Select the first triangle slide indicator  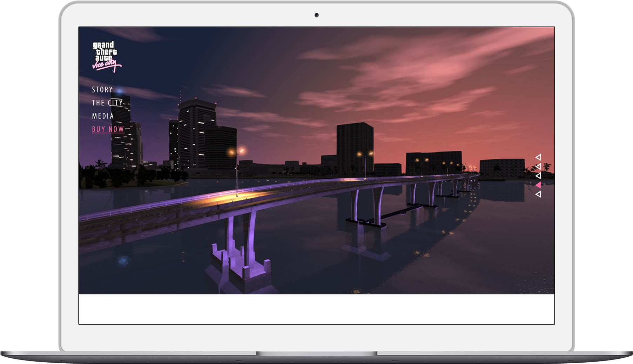pos(538,157)
